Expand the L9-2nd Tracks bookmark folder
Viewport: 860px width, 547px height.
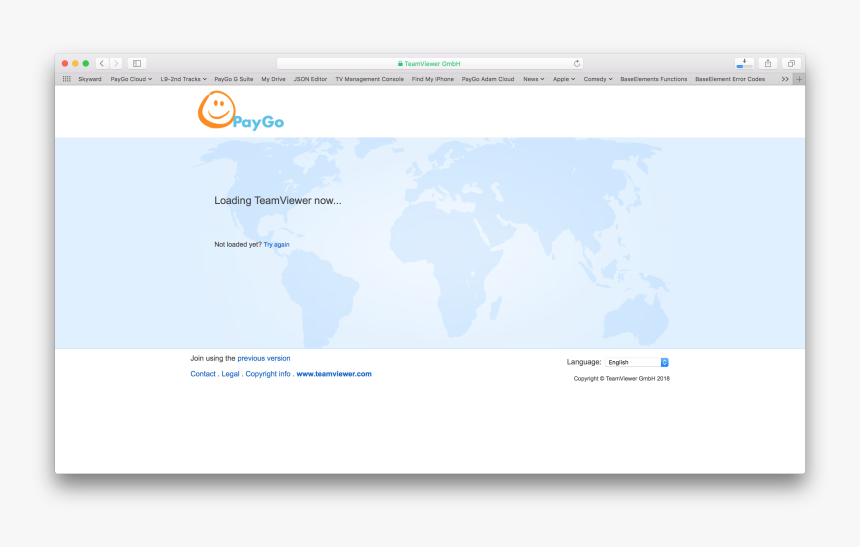(183, 79)
